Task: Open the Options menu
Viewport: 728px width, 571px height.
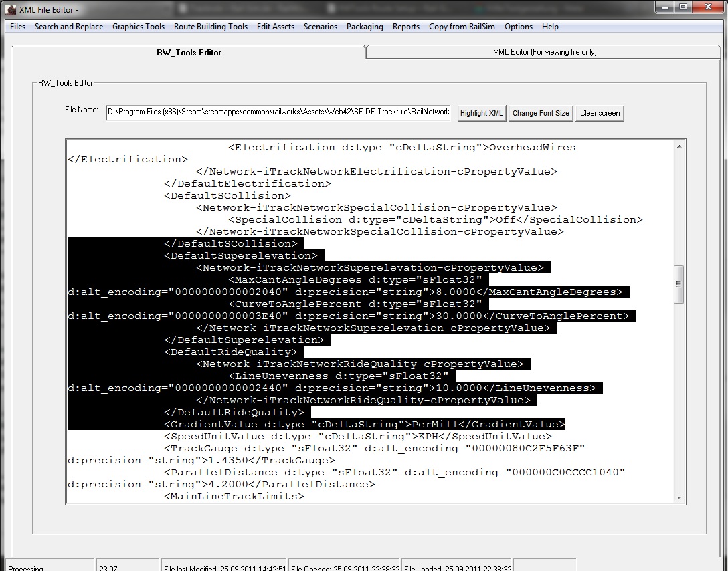Action: pos(519,27)
